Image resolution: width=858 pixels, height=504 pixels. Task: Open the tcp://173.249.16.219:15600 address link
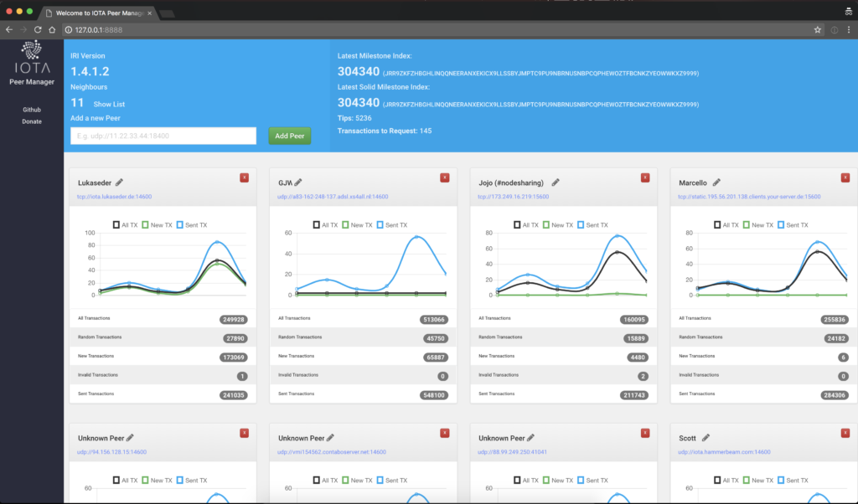(x=514, y=197)
